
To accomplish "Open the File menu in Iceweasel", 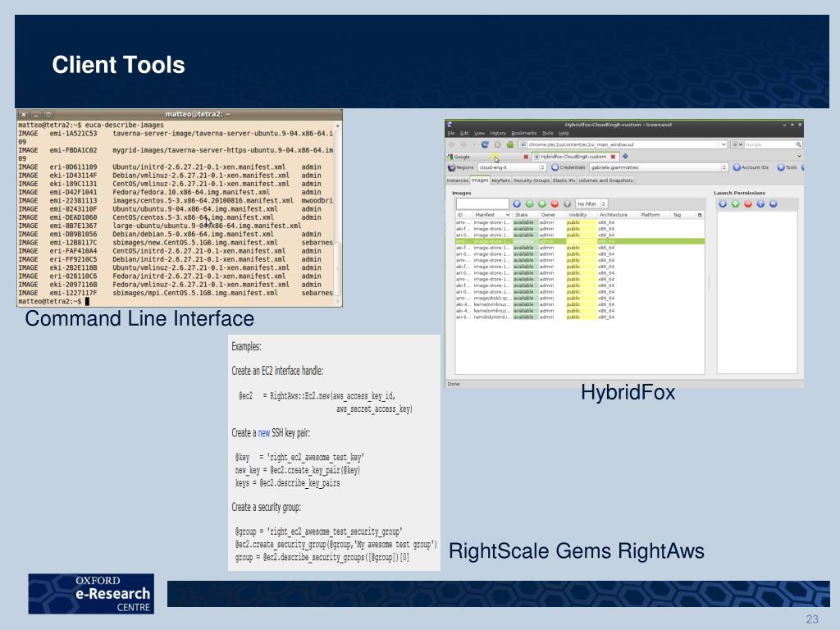I will (x=451, y=134).
